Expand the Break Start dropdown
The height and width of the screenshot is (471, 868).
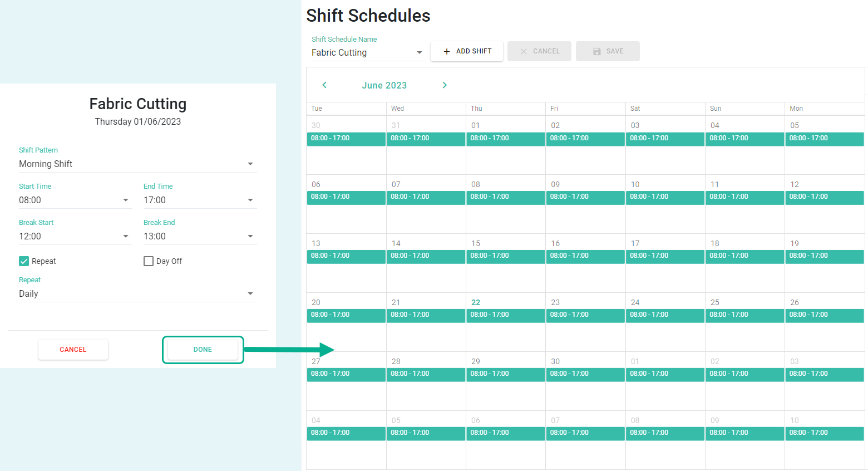pos(76,236)
